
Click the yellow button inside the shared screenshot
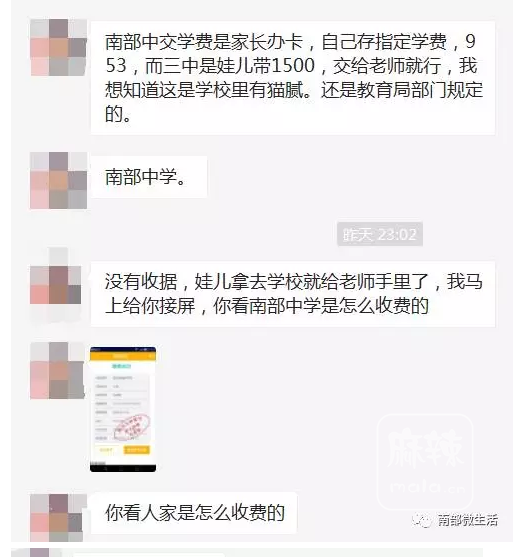137,450
